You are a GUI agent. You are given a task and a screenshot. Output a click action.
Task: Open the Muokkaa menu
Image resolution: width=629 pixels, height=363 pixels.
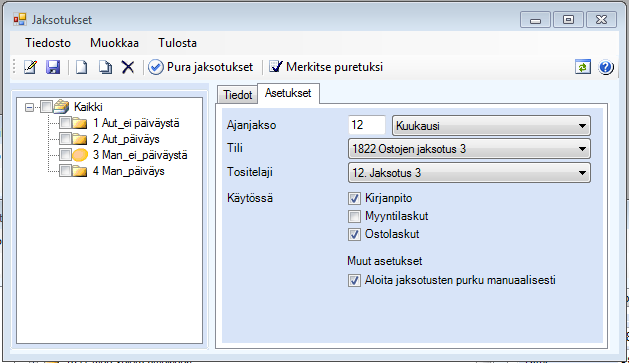click(114, 43)
